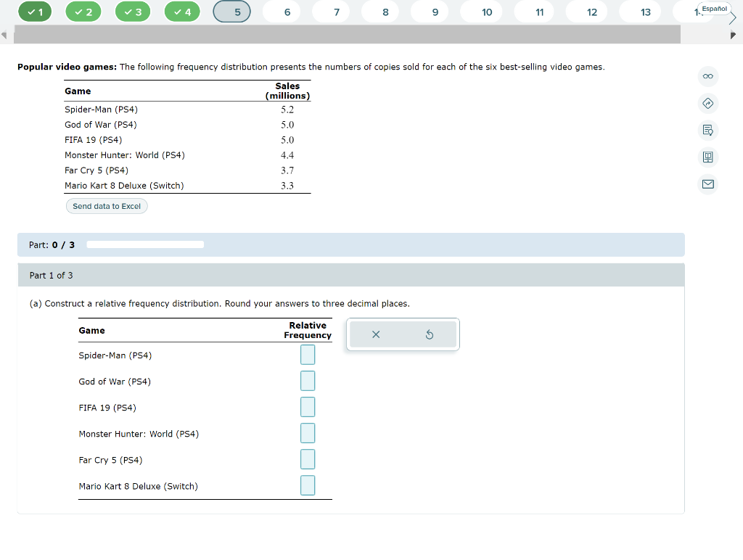743x560 pixels.
Task: Switch language with the Español button
Action: [x=714, y=9]
